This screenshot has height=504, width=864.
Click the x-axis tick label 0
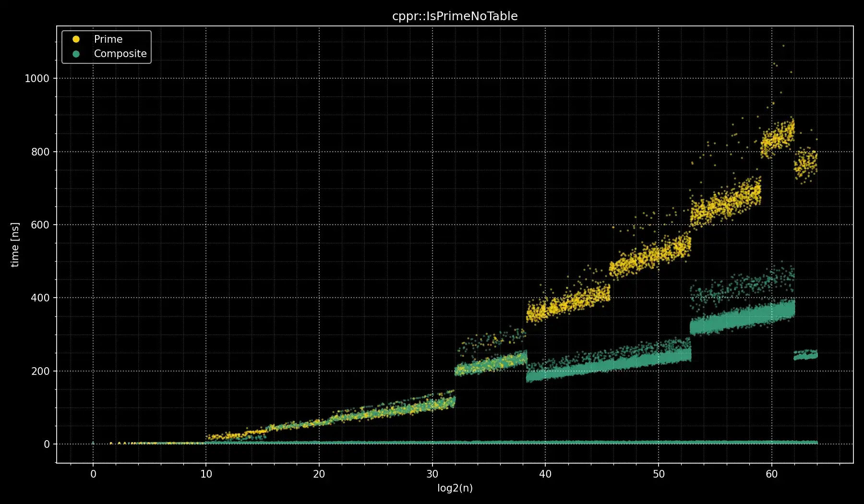[x=93, y=474]
